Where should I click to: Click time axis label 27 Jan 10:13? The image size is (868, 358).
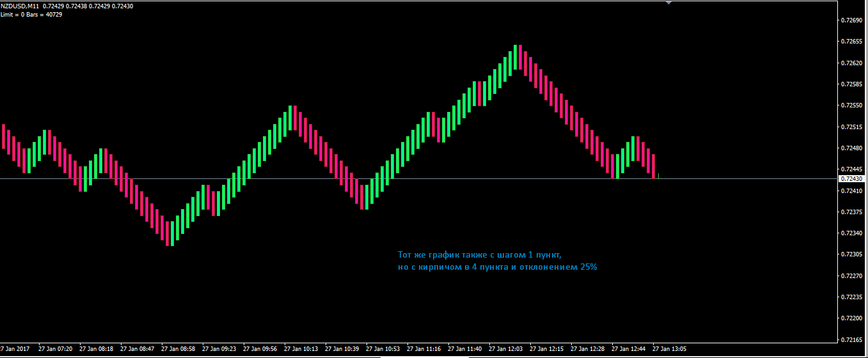click(x=301, y=349)
